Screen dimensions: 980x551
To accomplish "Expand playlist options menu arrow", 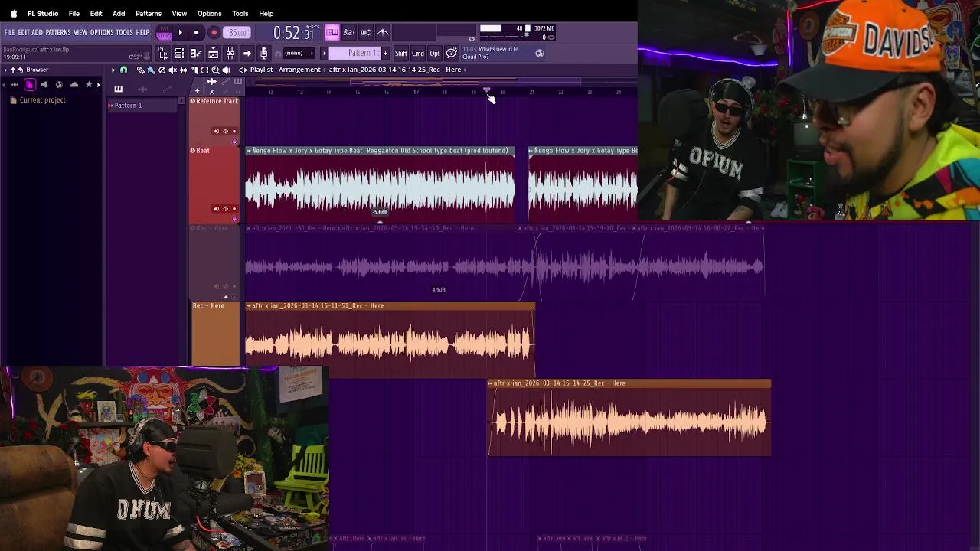I will pos(113,70).
